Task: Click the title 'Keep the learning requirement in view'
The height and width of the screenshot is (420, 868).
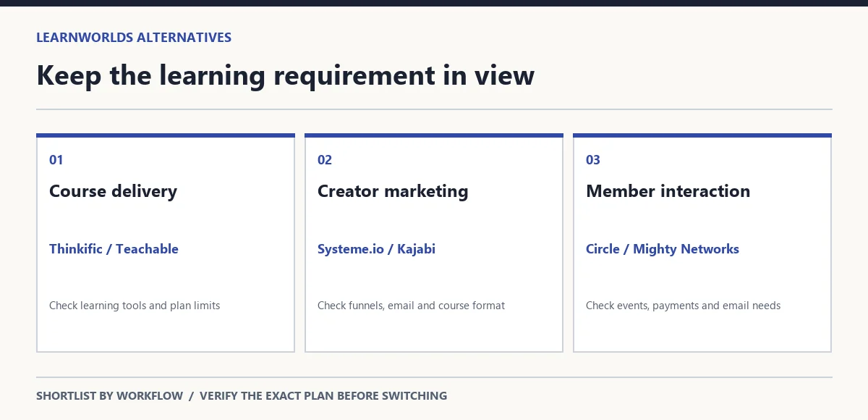Action: point(285,76)
